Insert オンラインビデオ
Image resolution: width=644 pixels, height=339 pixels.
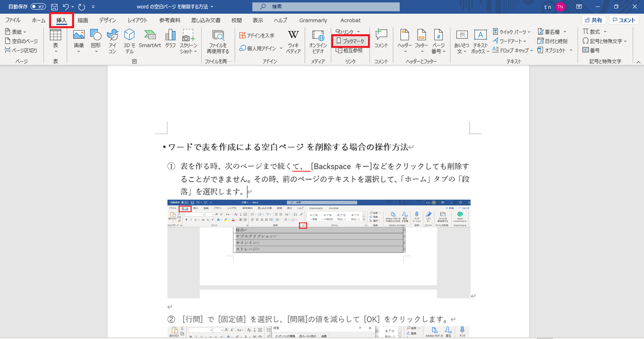[318, 41]
